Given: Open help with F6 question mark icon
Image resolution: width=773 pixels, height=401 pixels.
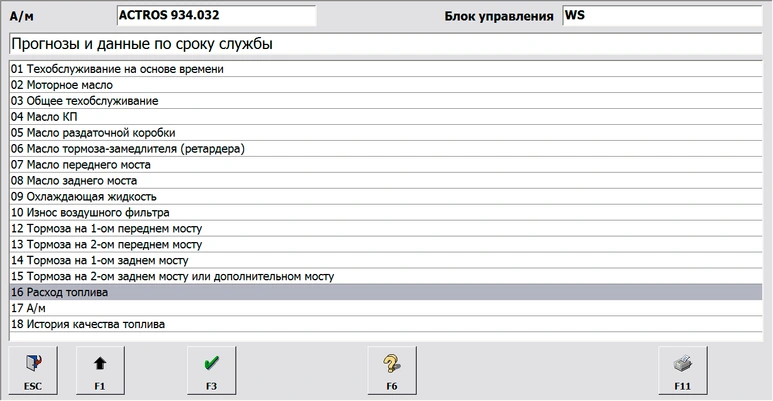Looking at the screenshot, I should pos(393,370).
